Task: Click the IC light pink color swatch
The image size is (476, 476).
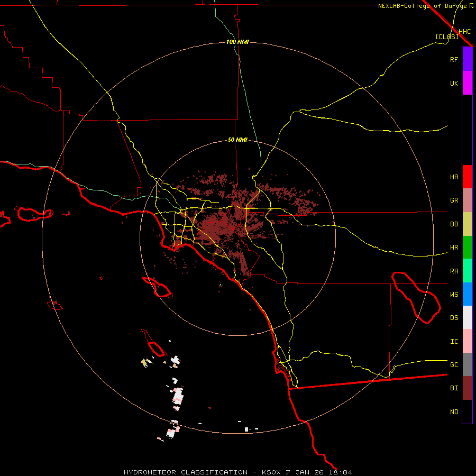Action: 467,341
